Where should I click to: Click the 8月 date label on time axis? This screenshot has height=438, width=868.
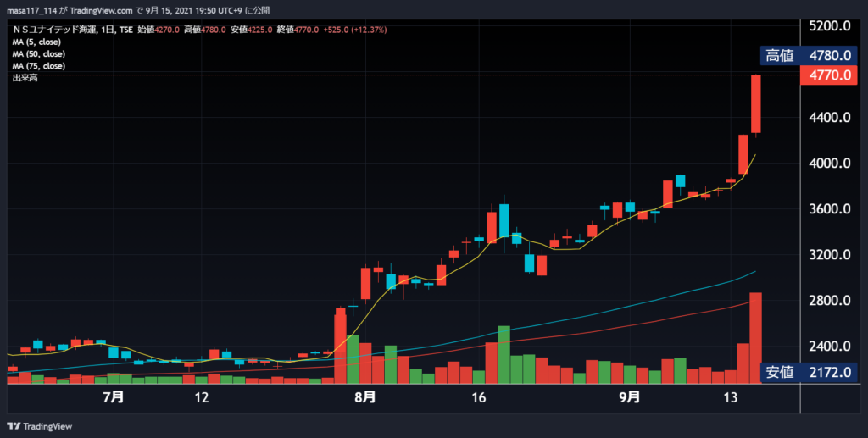(x=364, y=397)
